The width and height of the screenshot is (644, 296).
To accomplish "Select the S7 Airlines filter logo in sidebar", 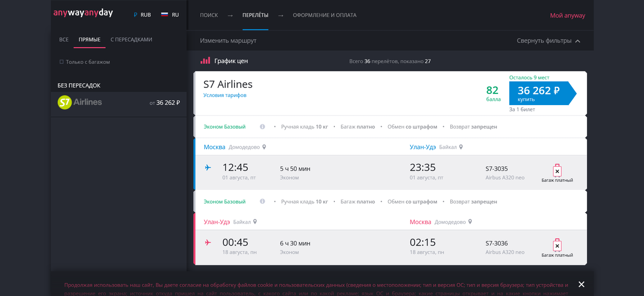I will point(79,102).
